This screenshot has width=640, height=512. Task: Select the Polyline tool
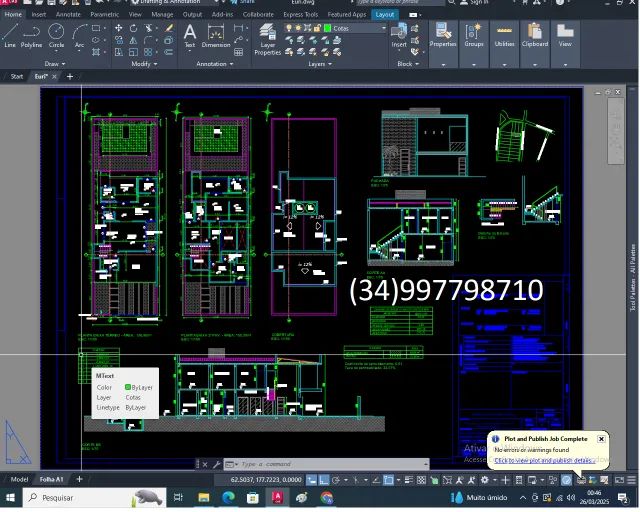coord(32,35)
